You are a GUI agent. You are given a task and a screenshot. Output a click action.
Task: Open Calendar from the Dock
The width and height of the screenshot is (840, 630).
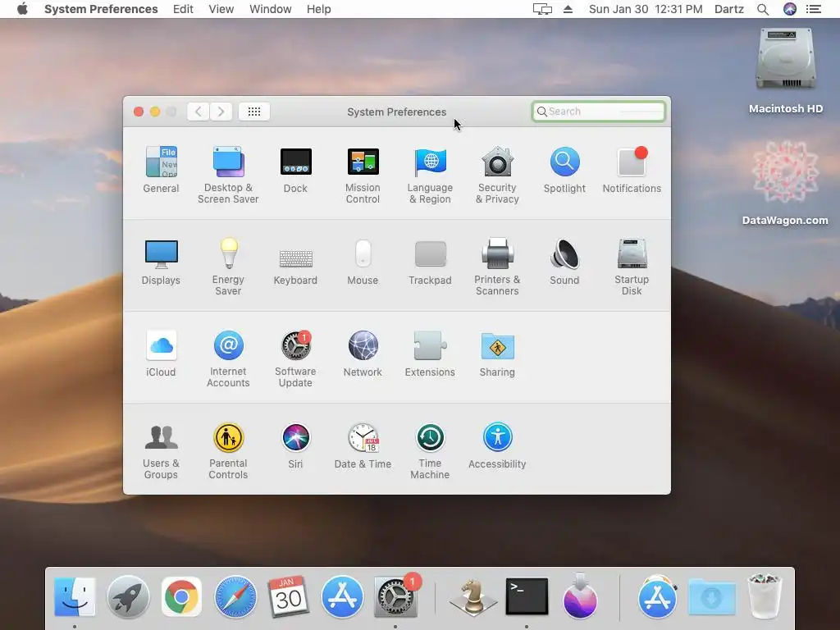point(288,596)
